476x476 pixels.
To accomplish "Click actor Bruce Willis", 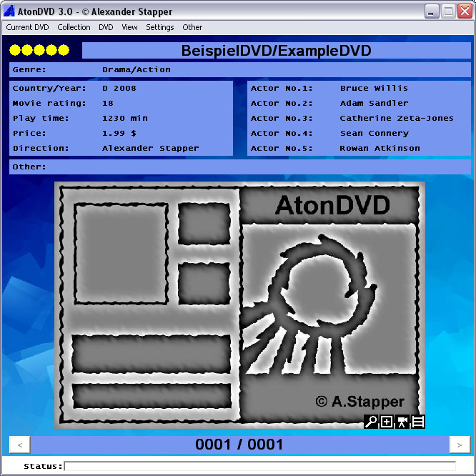I will [374, 89].
